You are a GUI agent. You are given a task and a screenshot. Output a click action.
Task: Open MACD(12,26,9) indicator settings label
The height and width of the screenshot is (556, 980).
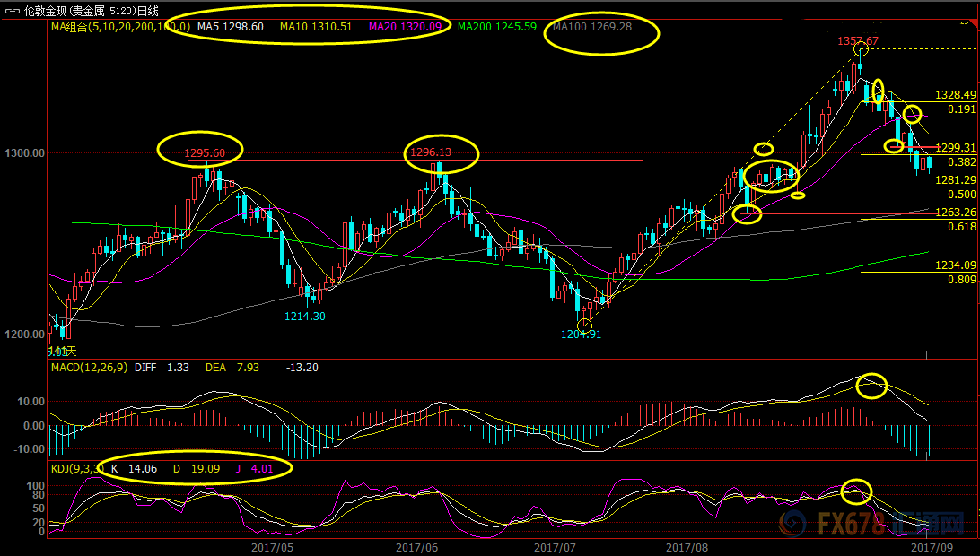click(90, 367)
